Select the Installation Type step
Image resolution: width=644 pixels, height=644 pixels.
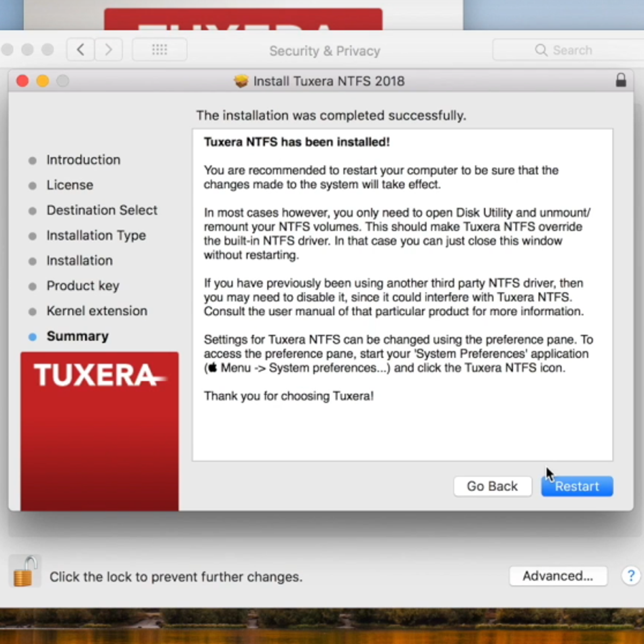pos(96,235)
